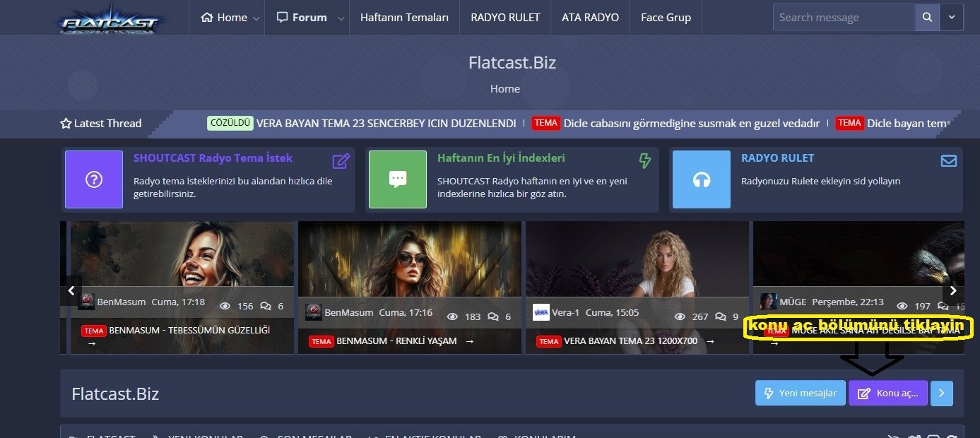Open Vera blonde curly woman thumbnail
Image resolution: width=980 pixels, height=438 pixels.
[637, 259]
